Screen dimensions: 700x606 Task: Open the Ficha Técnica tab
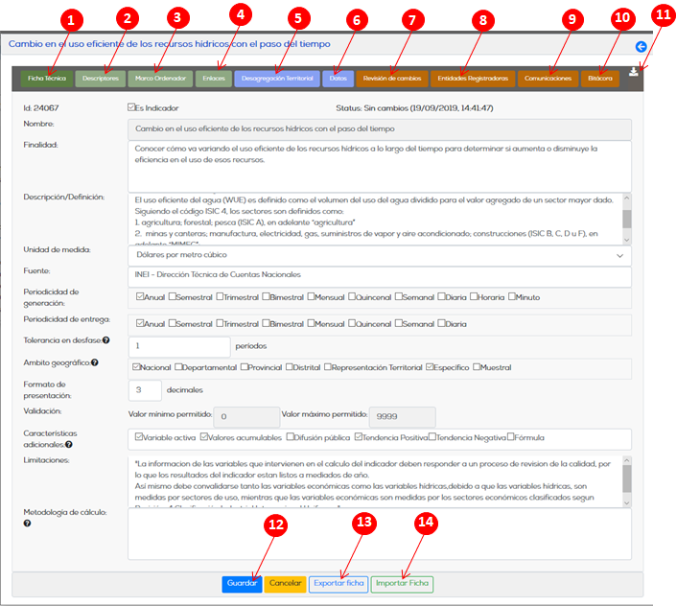pyautogui.click(x=47, y=79)
